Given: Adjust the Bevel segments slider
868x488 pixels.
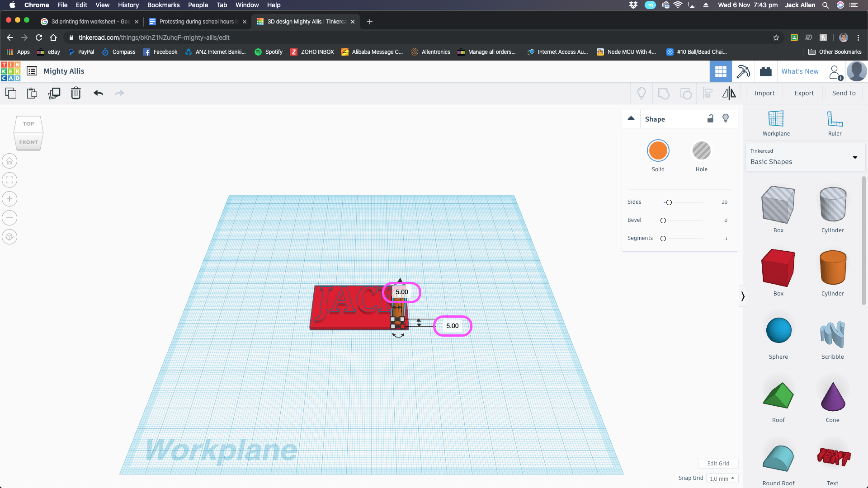Looking at the screenshot, I should [x=663, y=238].
